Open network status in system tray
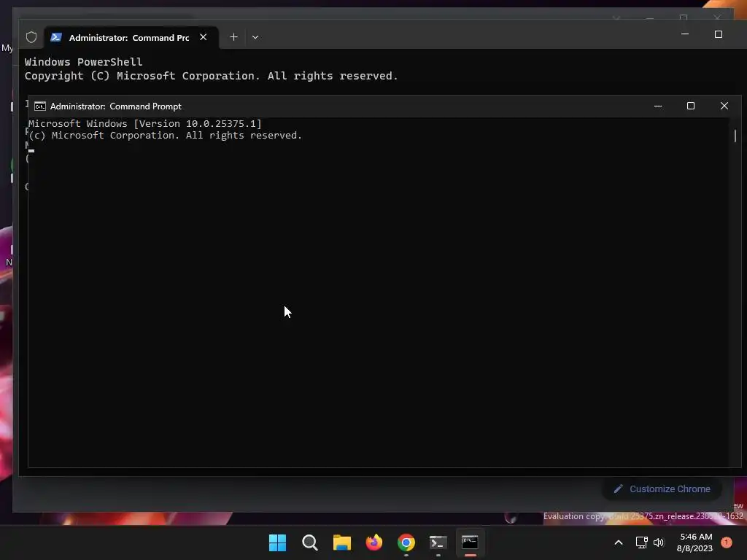This screenshot has width=747, height=560. [x=642, y=542]
